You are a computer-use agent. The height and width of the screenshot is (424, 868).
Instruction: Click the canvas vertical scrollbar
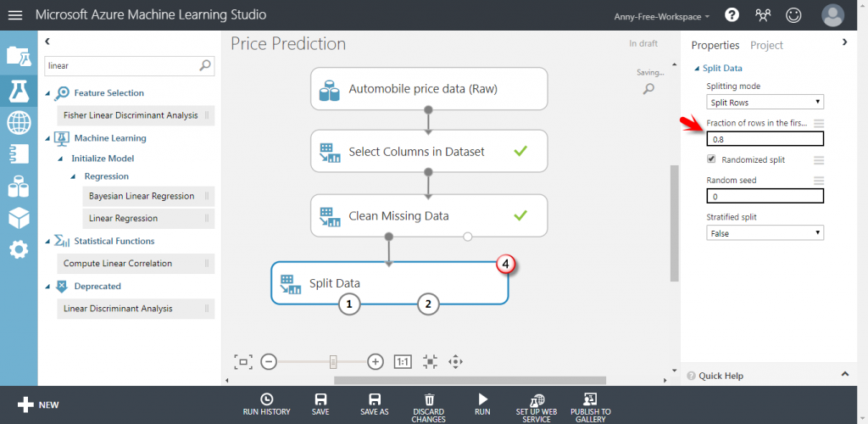pyautogui.click(x=674, y=223)
